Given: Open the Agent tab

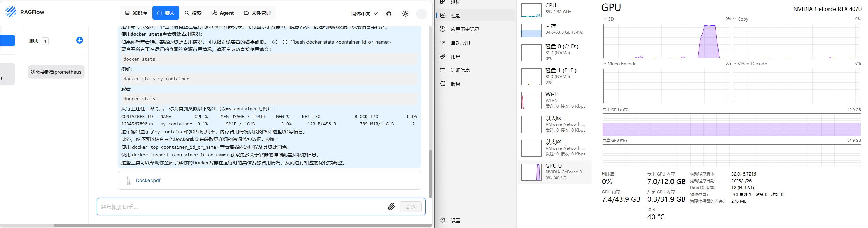Looking at the screenshot, I should 223,13.
